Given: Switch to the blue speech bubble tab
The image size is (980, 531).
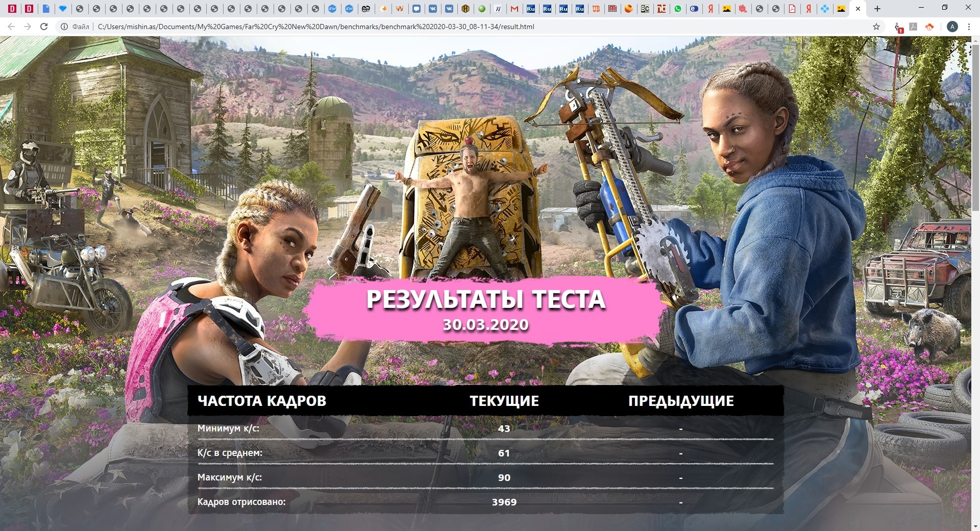Looking at the screenshot, I should click(416, 9).
